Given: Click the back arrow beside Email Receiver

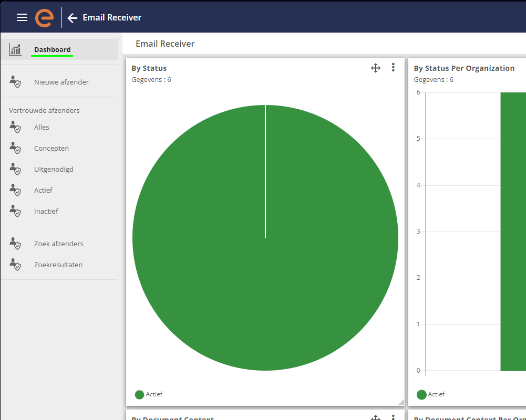Looking at the screenshot, I should (x=73, y=18).
